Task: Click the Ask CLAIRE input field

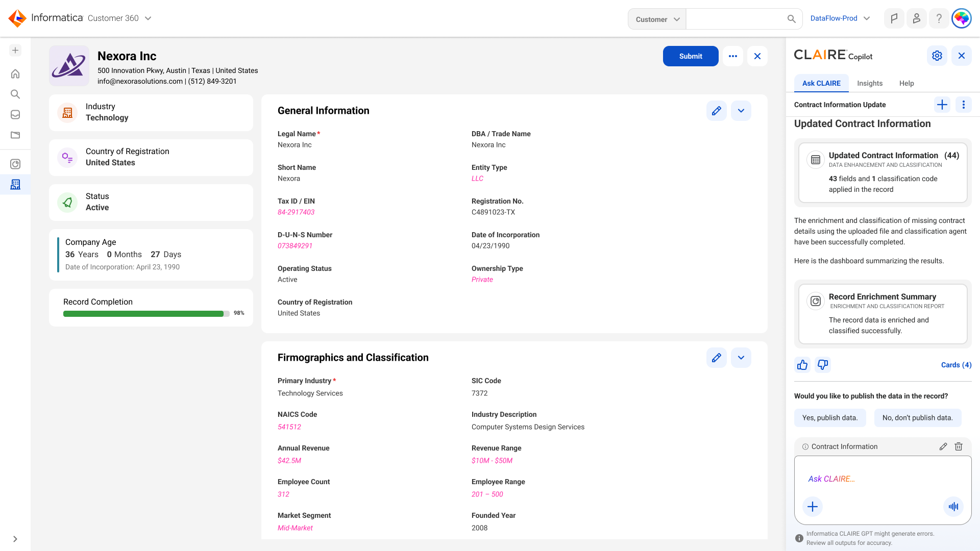Action: 883,479
